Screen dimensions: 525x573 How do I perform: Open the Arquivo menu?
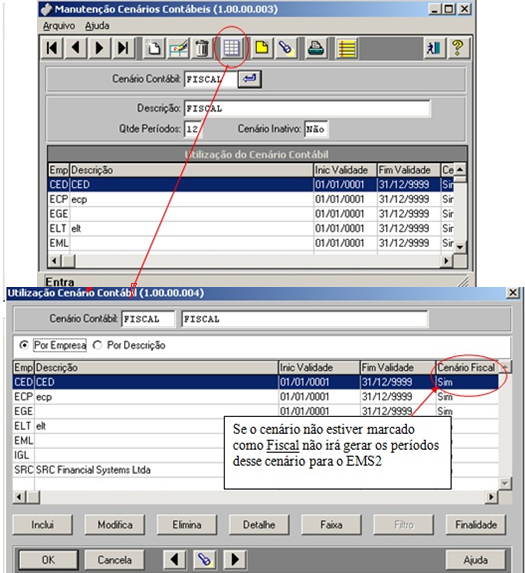click(59, 26)
